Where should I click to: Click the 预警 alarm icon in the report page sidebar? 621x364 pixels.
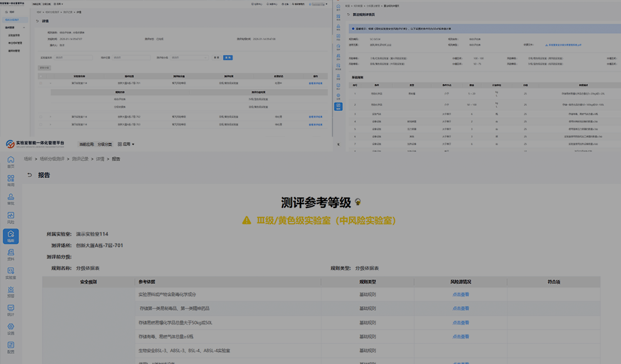[11, 291]
